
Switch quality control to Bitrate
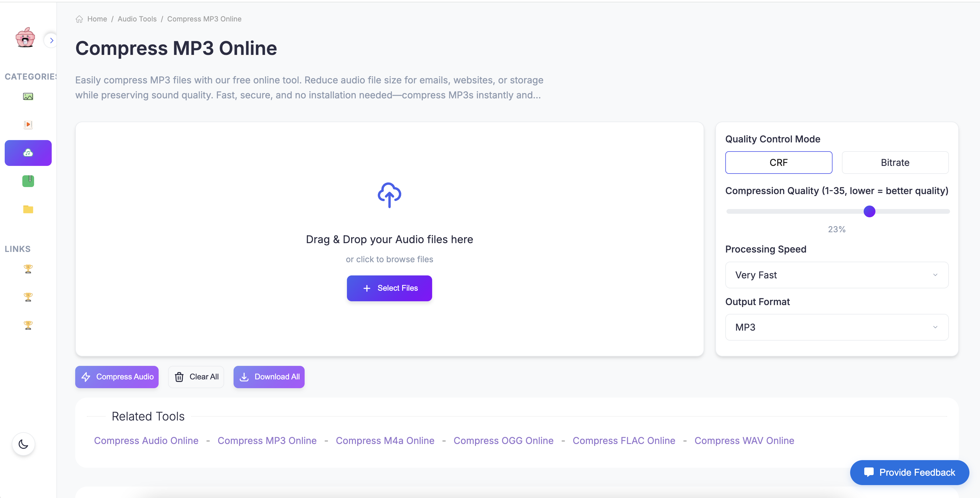point(895,163)
